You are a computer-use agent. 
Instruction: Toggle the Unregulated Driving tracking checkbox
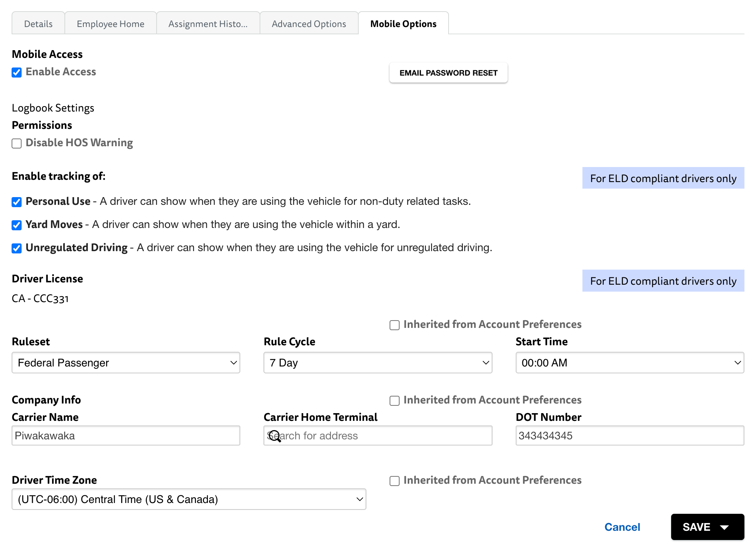pyautogui.click(x=17, y=248)
